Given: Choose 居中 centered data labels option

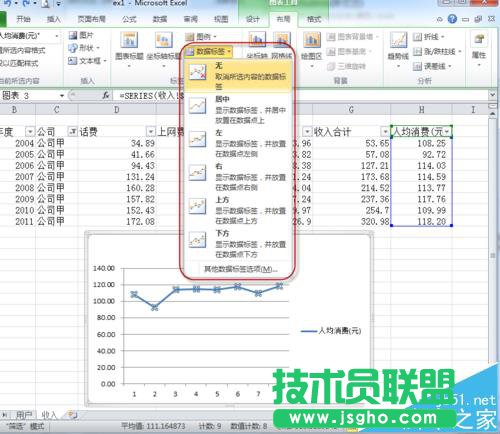Looking at the screenshot, I should tap(238, 109).
